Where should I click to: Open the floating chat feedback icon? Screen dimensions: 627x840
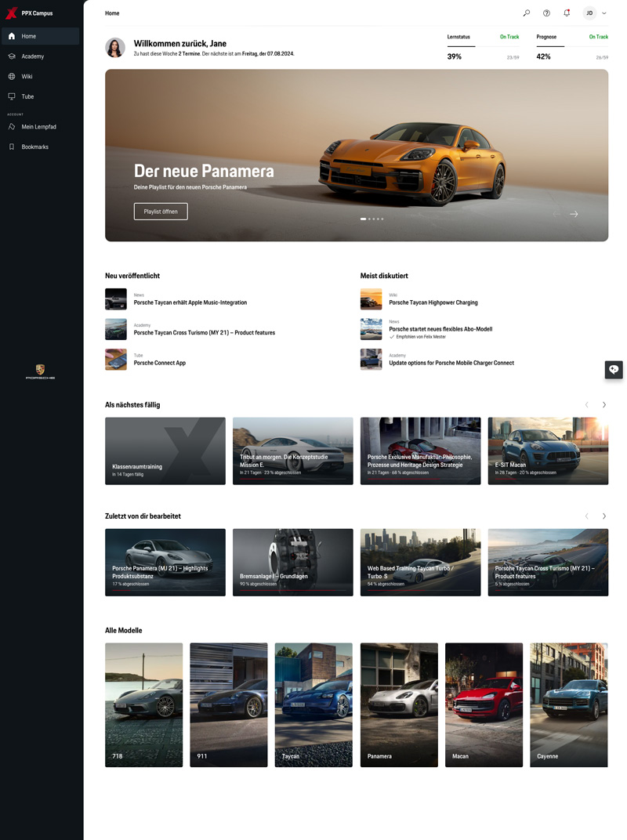click(614, 370)
